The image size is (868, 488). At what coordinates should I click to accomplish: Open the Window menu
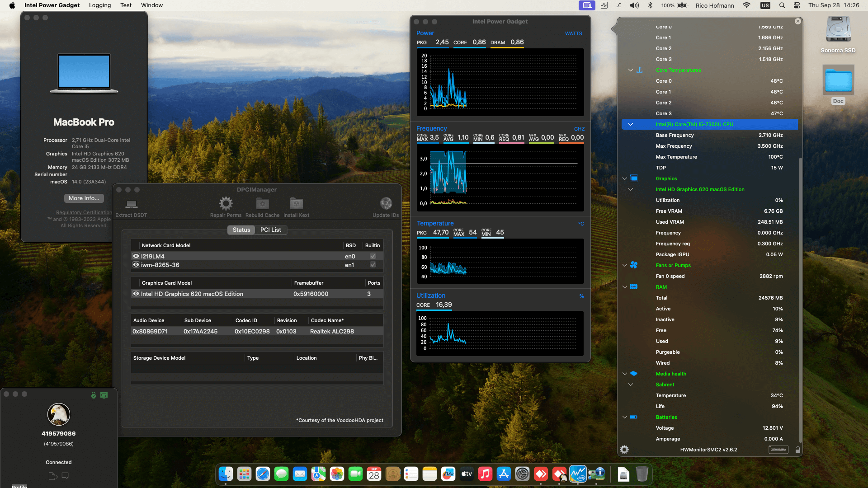pyautogui.click(x=152, y=5)
